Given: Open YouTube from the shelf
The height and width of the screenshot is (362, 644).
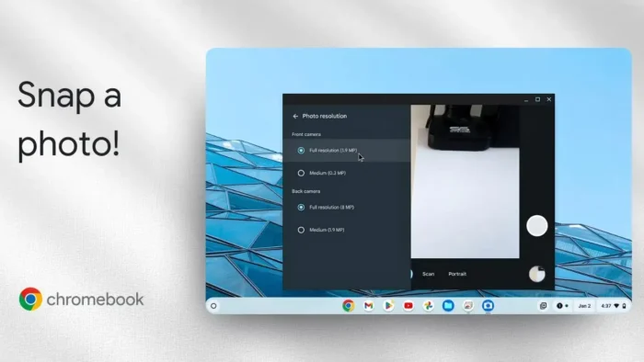Looking at the screenshot, I should (408, 306).
